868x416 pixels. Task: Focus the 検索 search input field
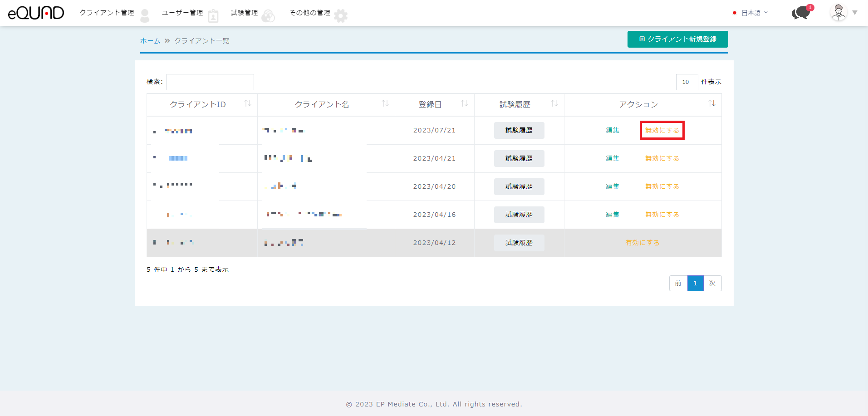click(x=210, y=82)
